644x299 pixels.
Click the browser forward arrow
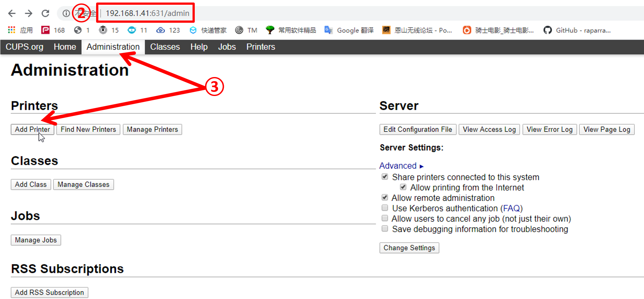tap(28, 13)
